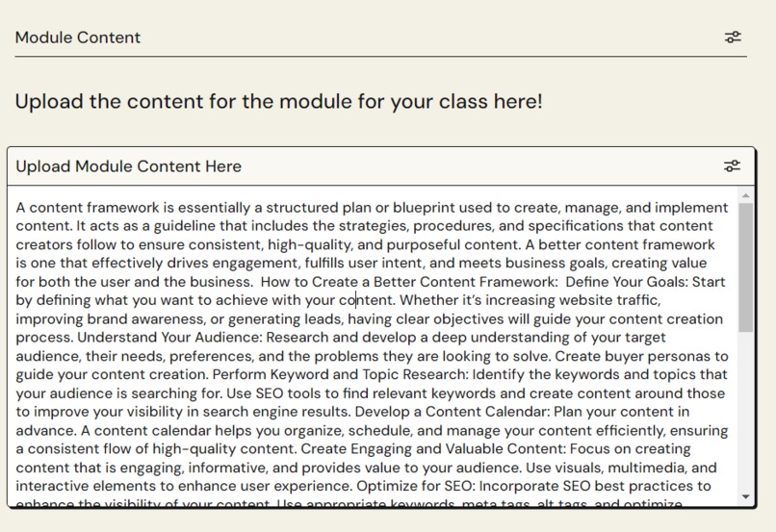This screenshot has height=532, width=776.
Task: Click on 'How to Create a Better Content Framework' text
Action: [x=409, y=282]
